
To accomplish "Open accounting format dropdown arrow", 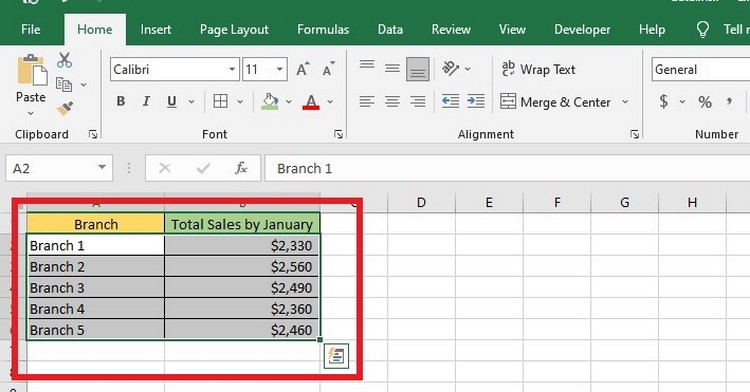I will (x=682, y=101).
